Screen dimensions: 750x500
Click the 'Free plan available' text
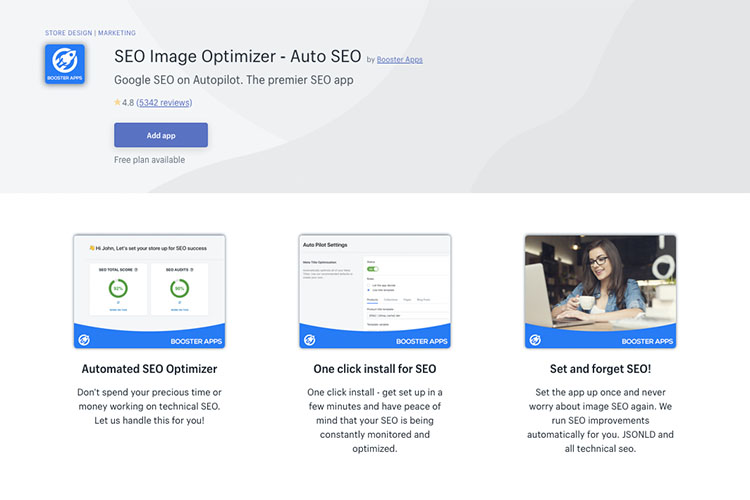click(149, 160)
